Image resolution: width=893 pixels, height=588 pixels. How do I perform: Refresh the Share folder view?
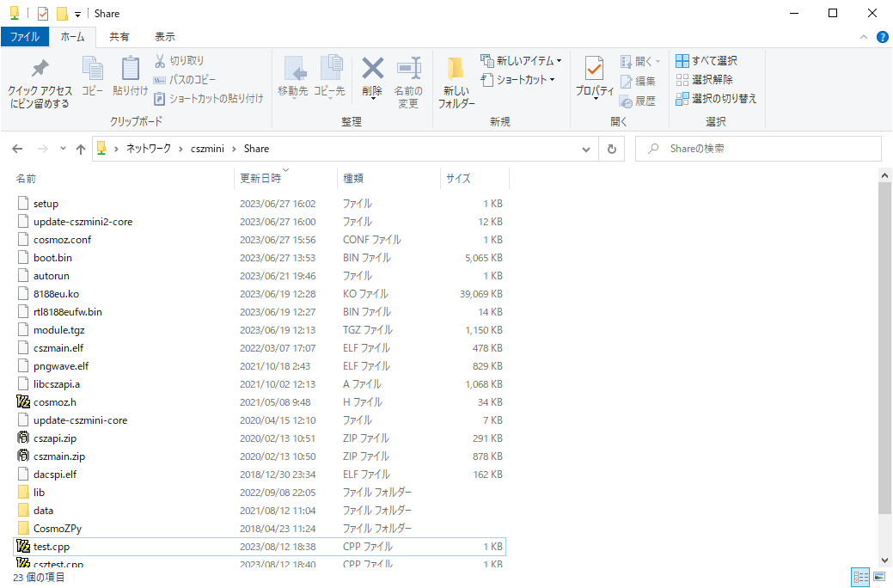pos(611,149)
